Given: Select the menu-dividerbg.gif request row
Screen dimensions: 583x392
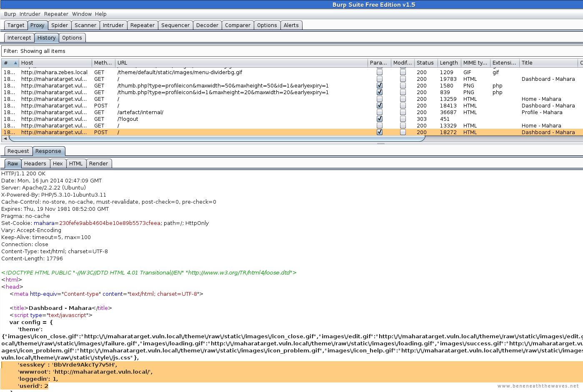Looking at the screenshot, I should pyautogui.click(x=292, y=72).
